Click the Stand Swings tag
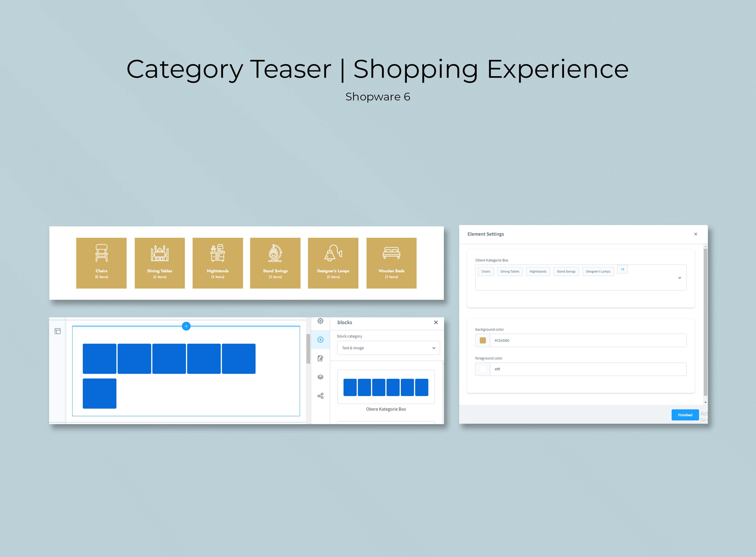The image size is (756, 557). pos(566,271)
